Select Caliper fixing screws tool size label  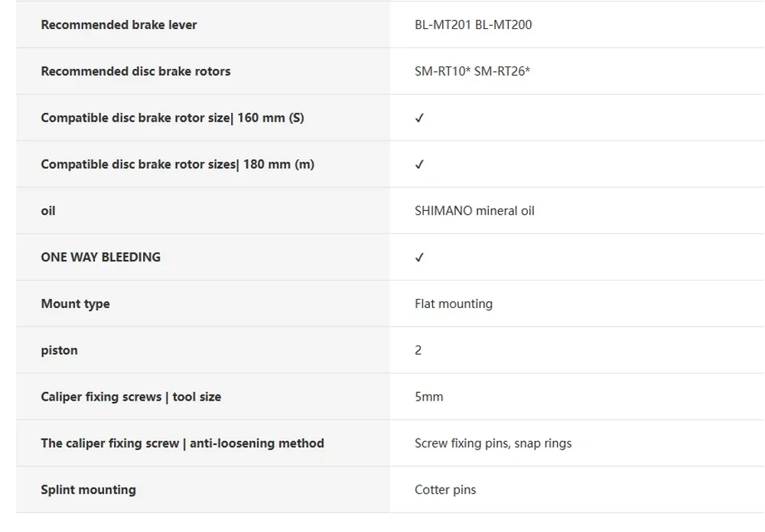click(x=131, y=397)
